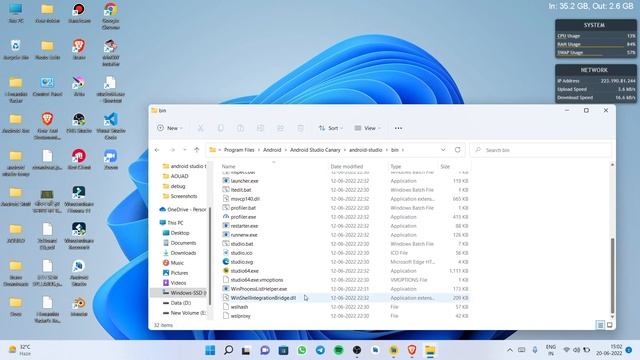This screenshot has width=640, height=360.
Task: Open taskbar Search magnifier
Action: 229,350
